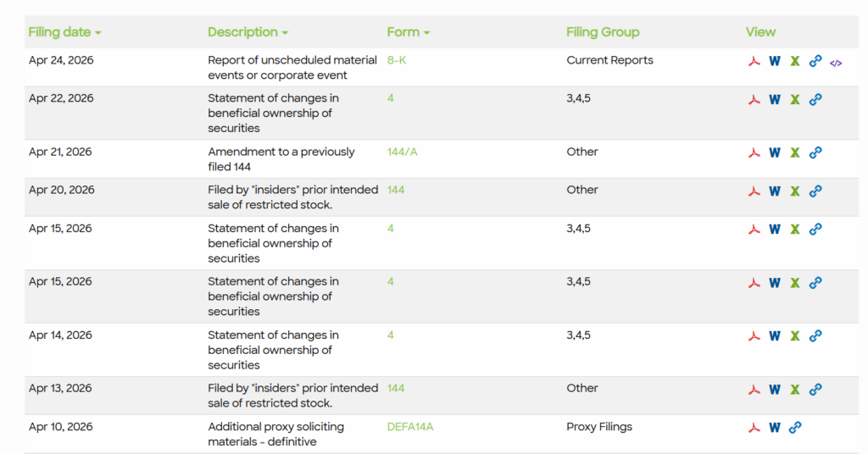This screenshot has width=868, height=454.
Task: Open PDF icon for Apr 14 Form 4
Action: pos(754,336)
